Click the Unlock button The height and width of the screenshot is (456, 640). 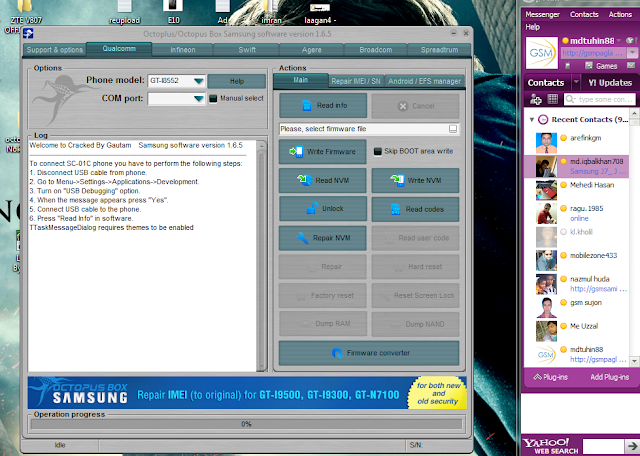[323, 209]
